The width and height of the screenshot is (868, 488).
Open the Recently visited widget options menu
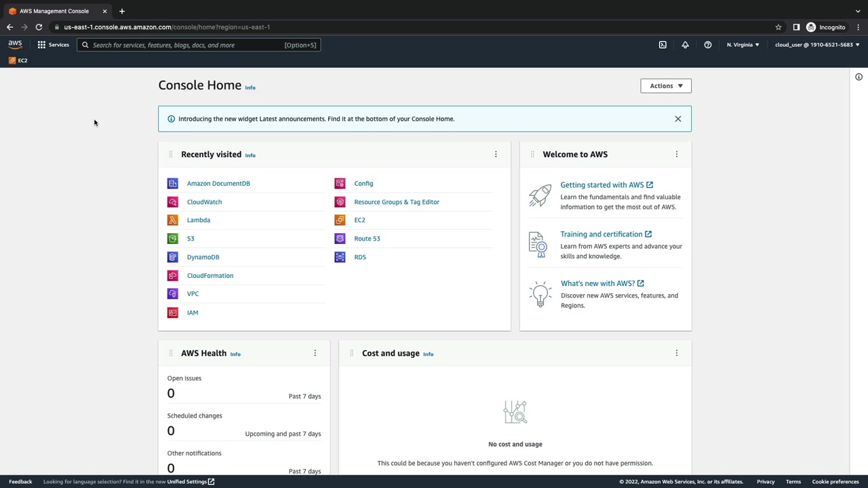496,155
